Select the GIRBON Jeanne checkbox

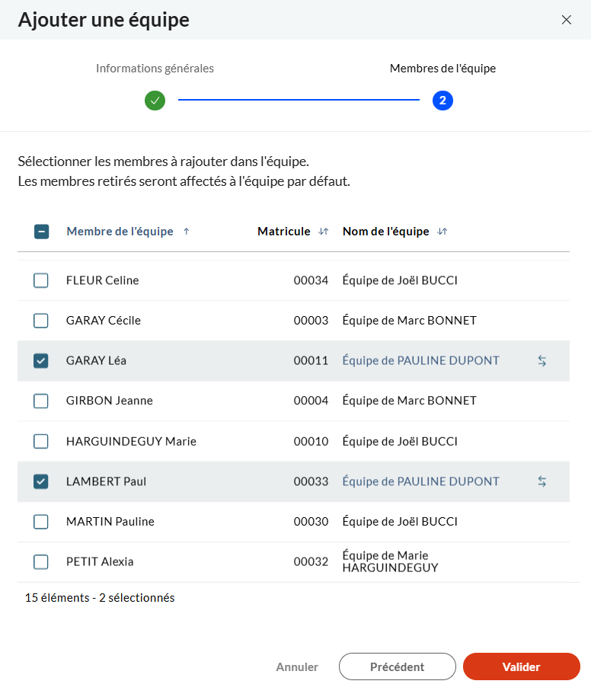point(41,401)
